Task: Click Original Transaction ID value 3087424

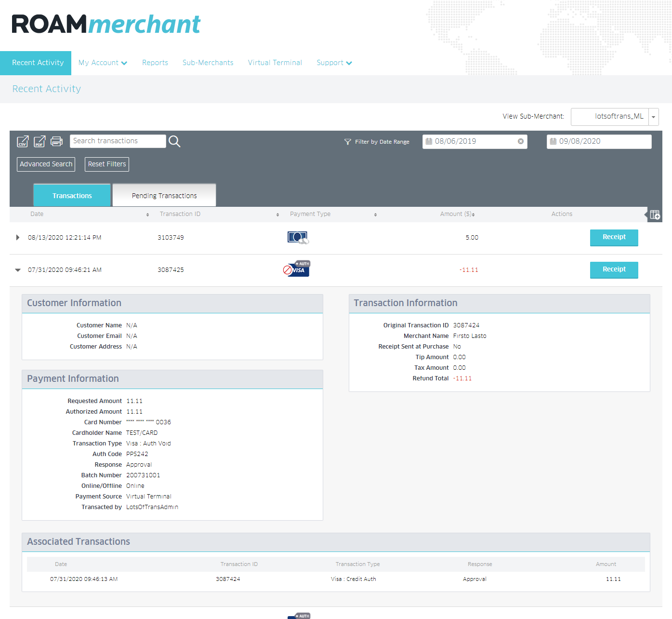Action: point(466,325)
